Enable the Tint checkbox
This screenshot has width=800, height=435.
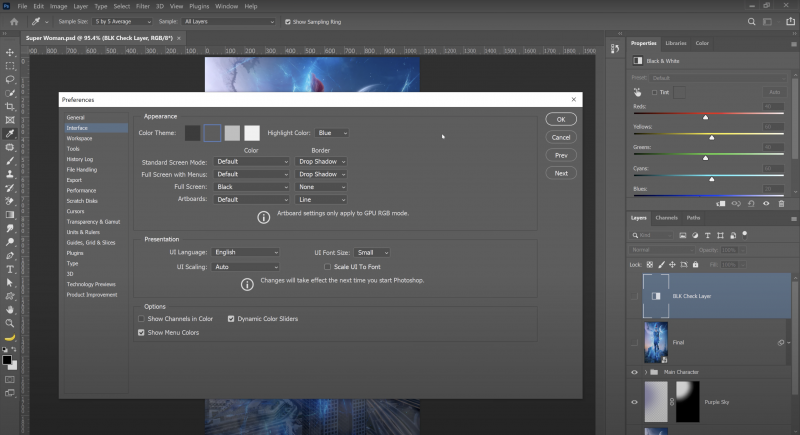[654, 92]
